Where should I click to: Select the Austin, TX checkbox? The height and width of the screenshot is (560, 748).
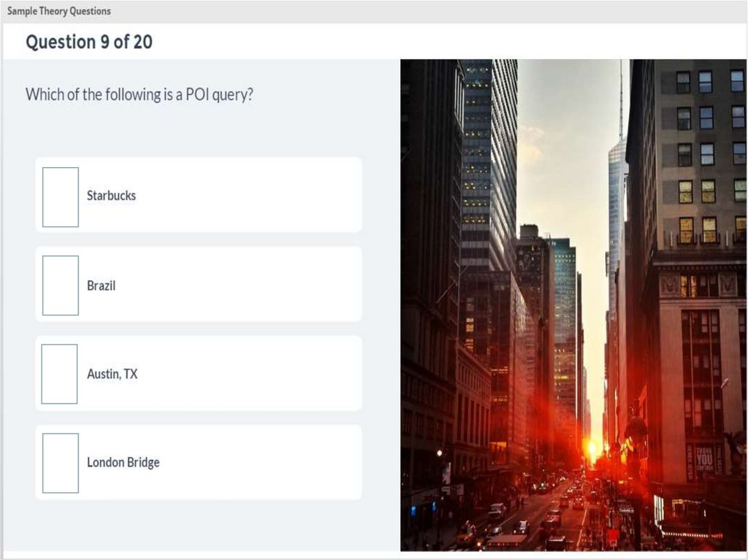coord(60,374)
